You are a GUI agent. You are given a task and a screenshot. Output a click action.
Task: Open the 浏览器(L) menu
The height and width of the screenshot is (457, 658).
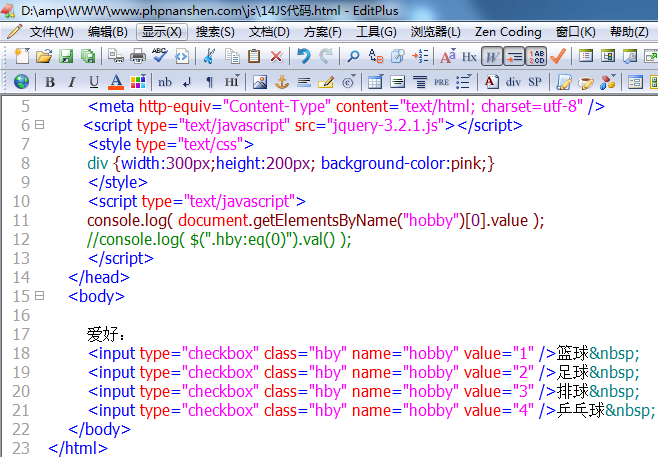tap(435, 32)
